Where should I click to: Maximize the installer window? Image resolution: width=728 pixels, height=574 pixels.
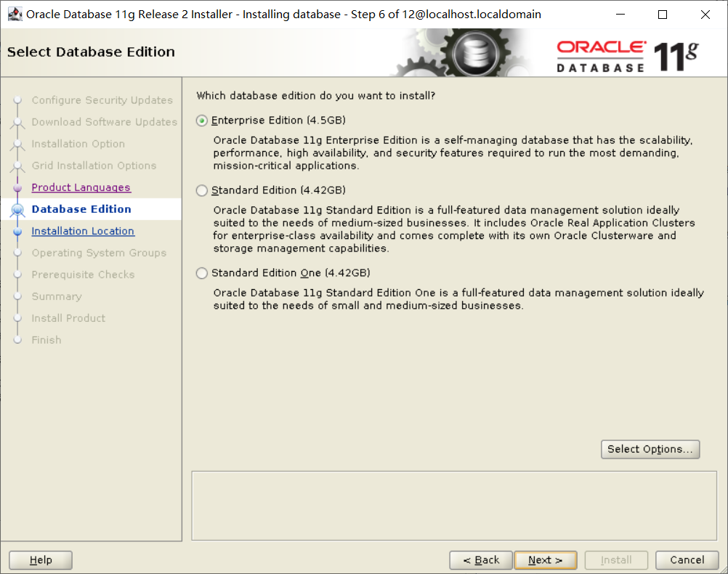coord(663,15)
